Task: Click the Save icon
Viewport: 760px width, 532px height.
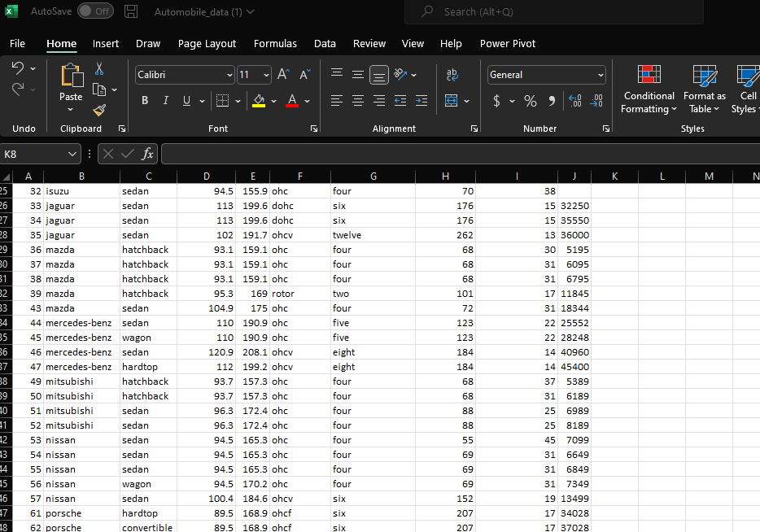Action: tap(130, 11)
